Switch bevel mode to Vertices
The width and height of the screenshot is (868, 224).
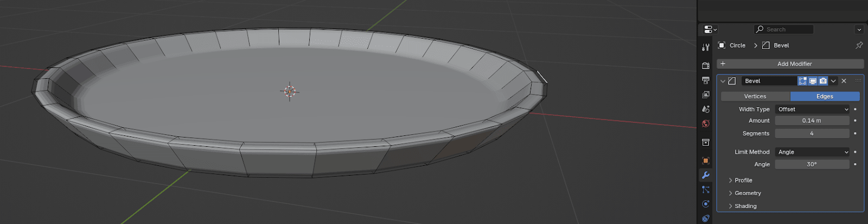click(x=755, y=96)
